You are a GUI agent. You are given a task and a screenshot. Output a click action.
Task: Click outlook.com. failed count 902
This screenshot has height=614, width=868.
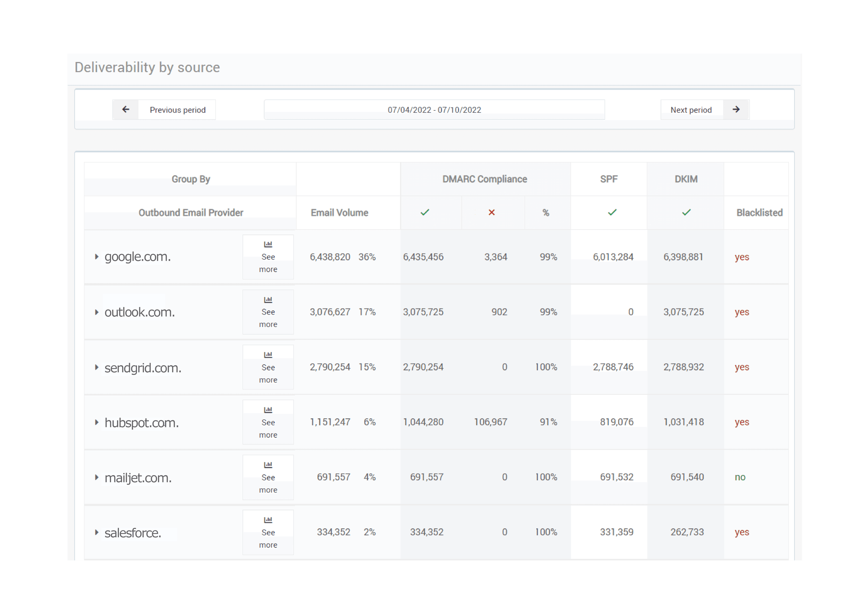click(499, 312)
